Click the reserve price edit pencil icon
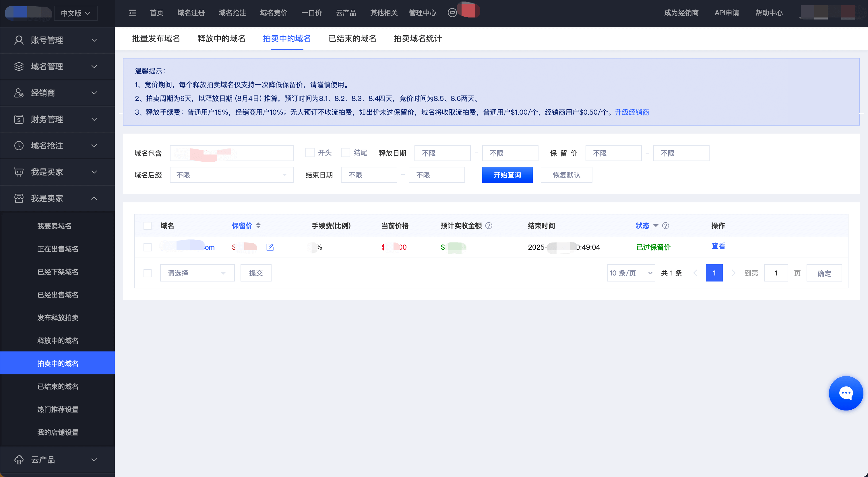 click(x=270, y=247)
